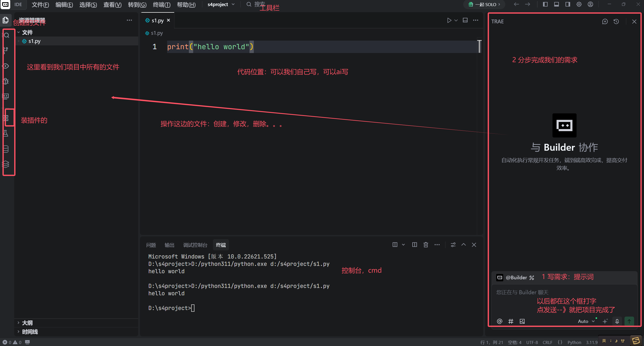644x346 pixels.
Task: Switch to the 调试控制台 tab
Action: (x=195, y=245)
